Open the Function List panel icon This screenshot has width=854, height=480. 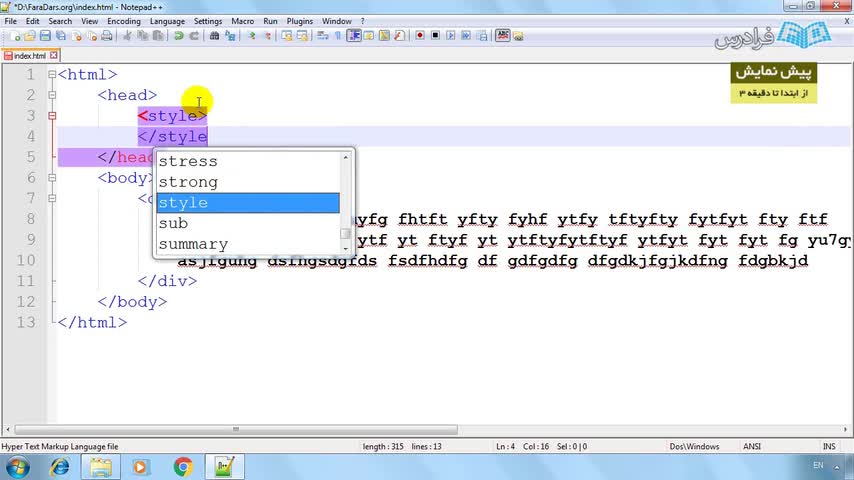[x=399, y=36]
